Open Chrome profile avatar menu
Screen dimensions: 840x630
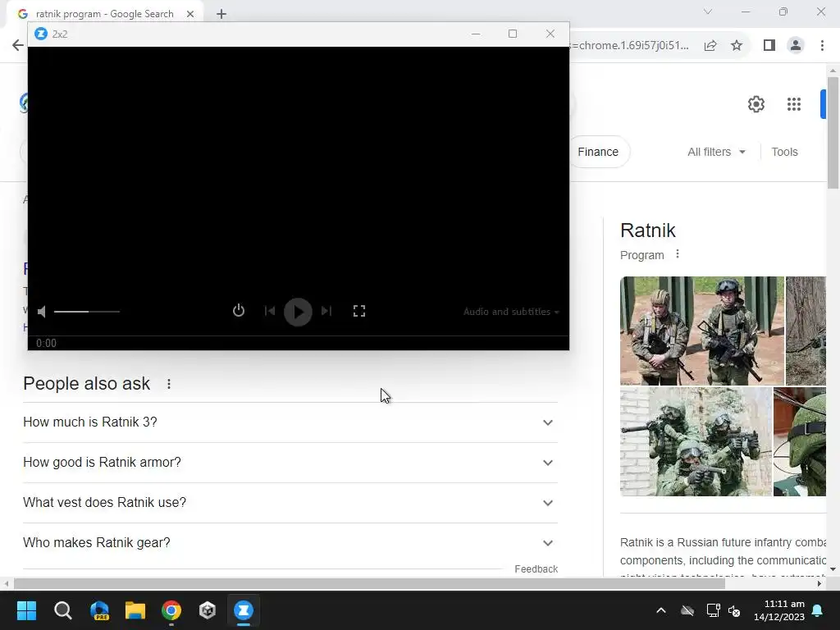[x=796, y=46]
